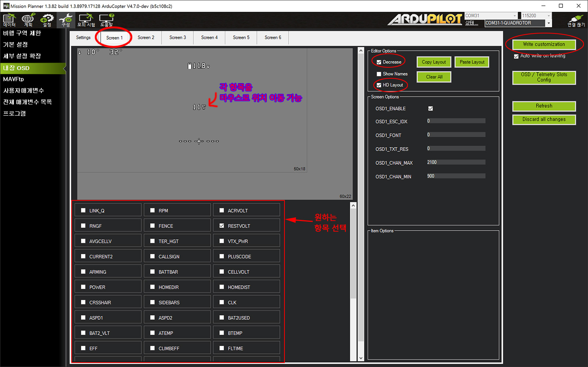The width and height of the screenshot is (588, 367).
Task: Open the Screen 3 tab
Action: (x=178, y=38)
